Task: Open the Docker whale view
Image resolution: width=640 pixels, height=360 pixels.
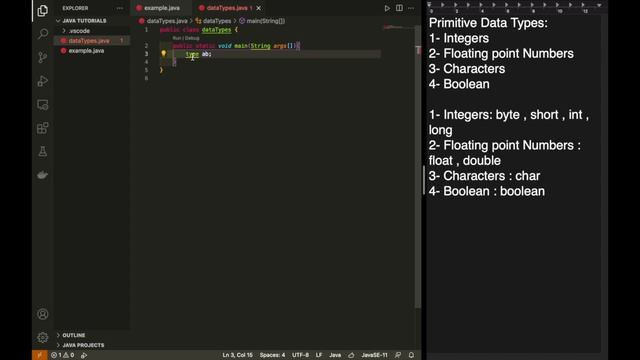Action: [x=42, y=175]
